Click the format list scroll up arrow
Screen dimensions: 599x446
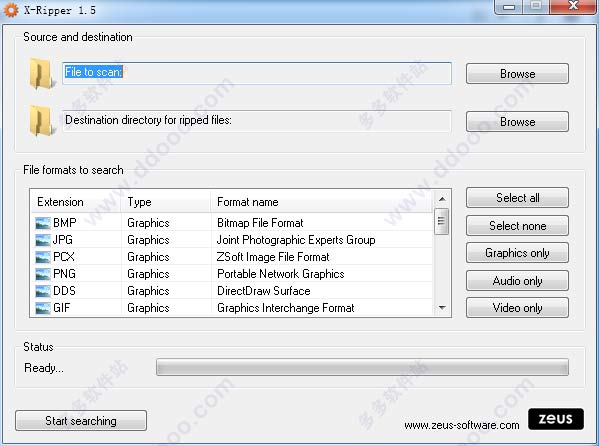tap(442, 199)
